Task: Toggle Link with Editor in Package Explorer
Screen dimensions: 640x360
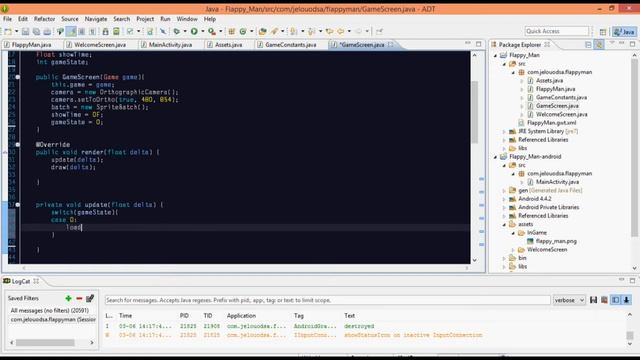Action: click(x=599, y=44)
